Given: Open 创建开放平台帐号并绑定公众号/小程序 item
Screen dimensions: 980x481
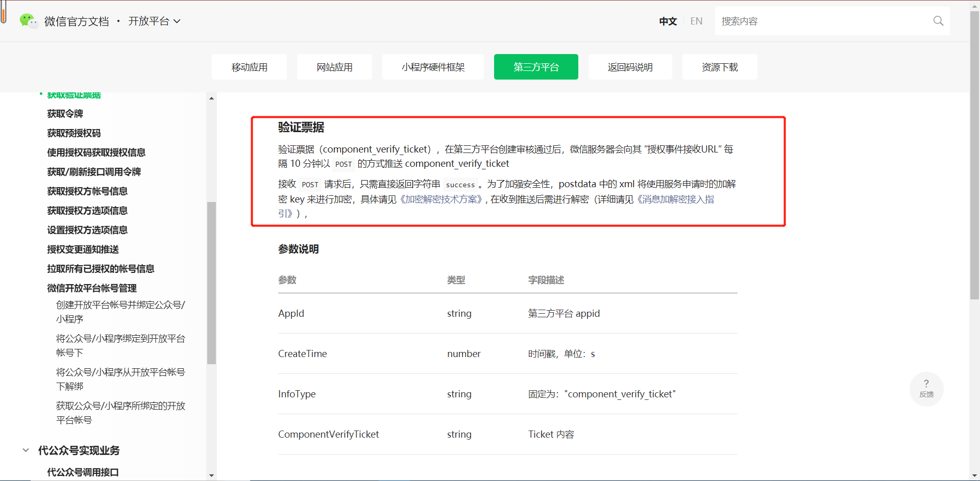Looking at the screenshot, I should pos(120,312).
